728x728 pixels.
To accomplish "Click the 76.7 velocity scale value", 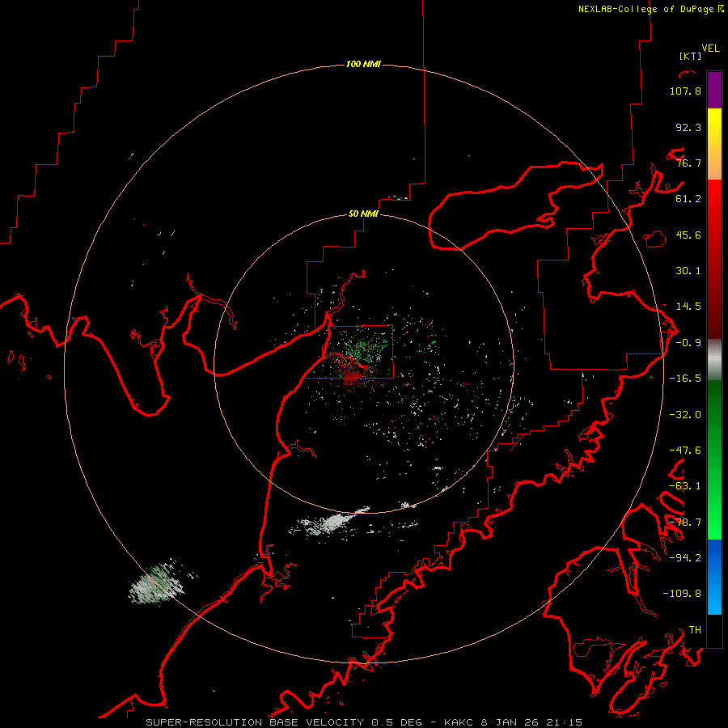I will pyautogui.click(x=688, y=163).
